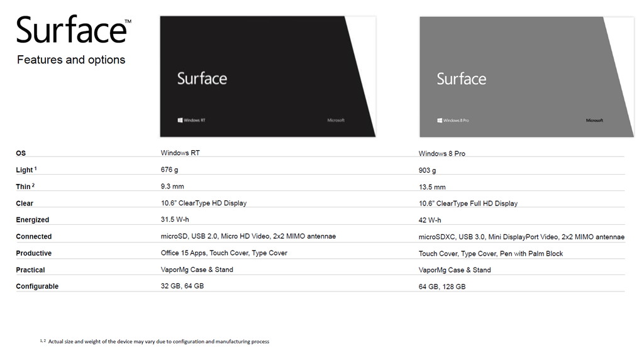644x348 pixels.
Task: Select the 'Configurable' row label
Action: pyautogui.click(x=37, y=286)
